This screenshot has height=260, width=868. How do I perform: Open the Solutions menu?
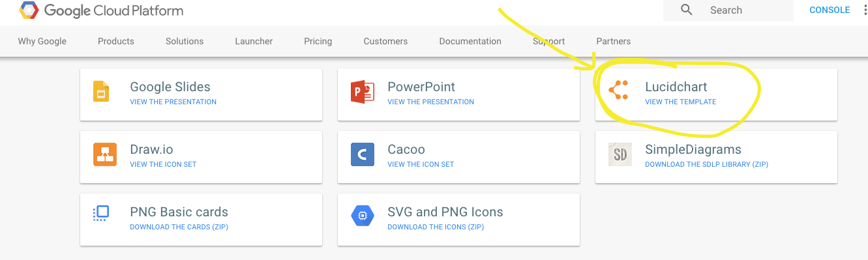(185, 41)
